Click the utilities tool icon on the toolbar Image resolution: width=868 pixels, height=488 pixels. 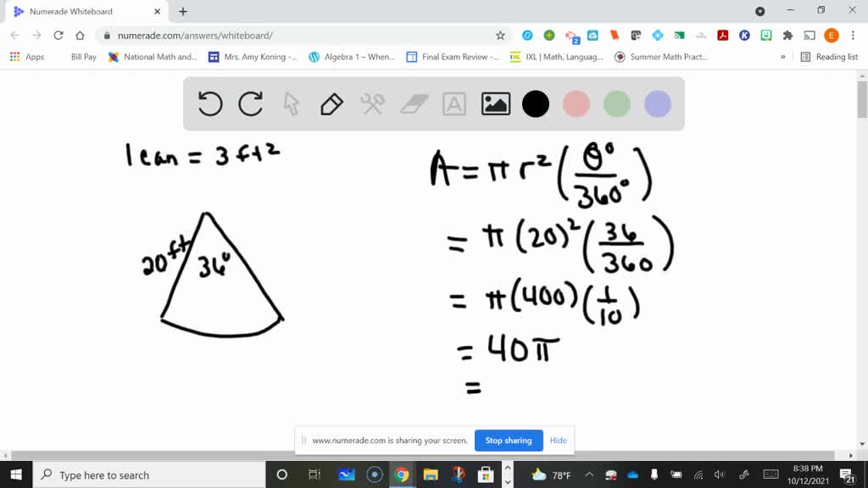[x=373, y=103]
